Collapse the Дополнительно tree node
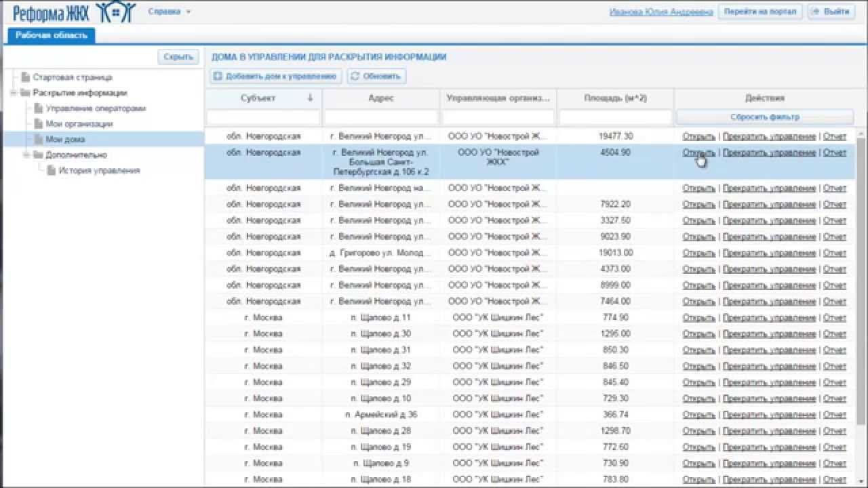This screenshot has height=488, width=868. click(26, 155)
